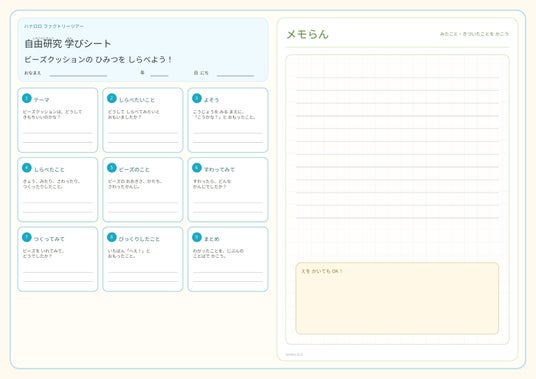Click the prompt text under よそう
Screen dimensions: 536x379
click(224, 114)
